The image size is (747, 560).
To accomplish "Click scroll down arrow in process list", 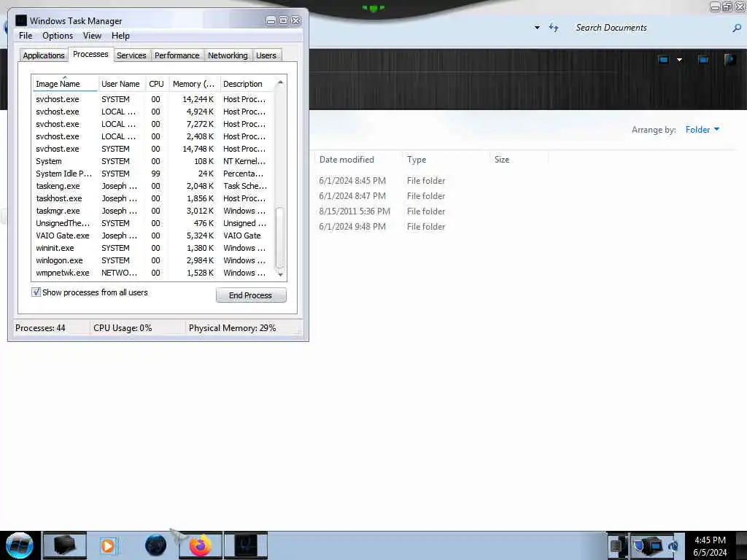I will (280, 274).
